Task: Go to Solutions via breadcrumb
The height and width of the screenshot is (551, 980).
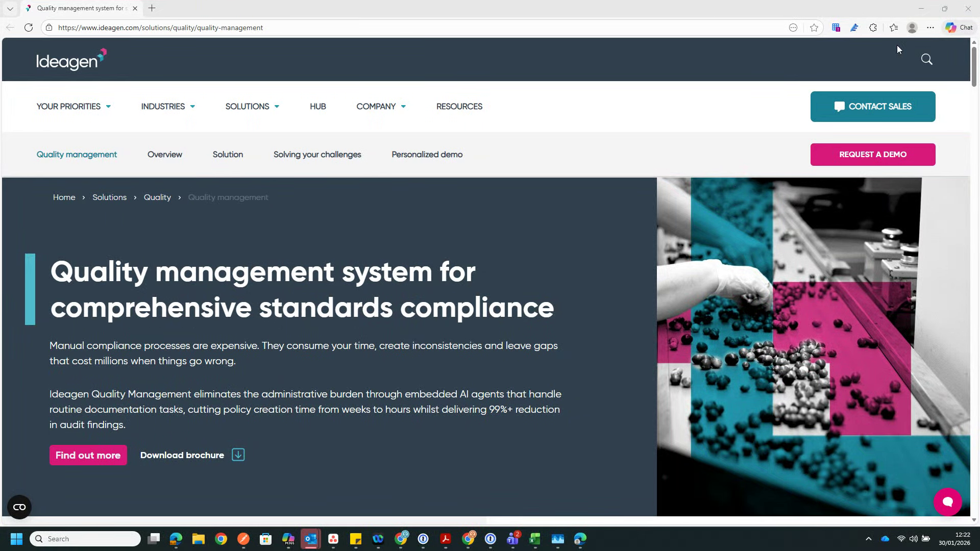Action: pos(109,197)
